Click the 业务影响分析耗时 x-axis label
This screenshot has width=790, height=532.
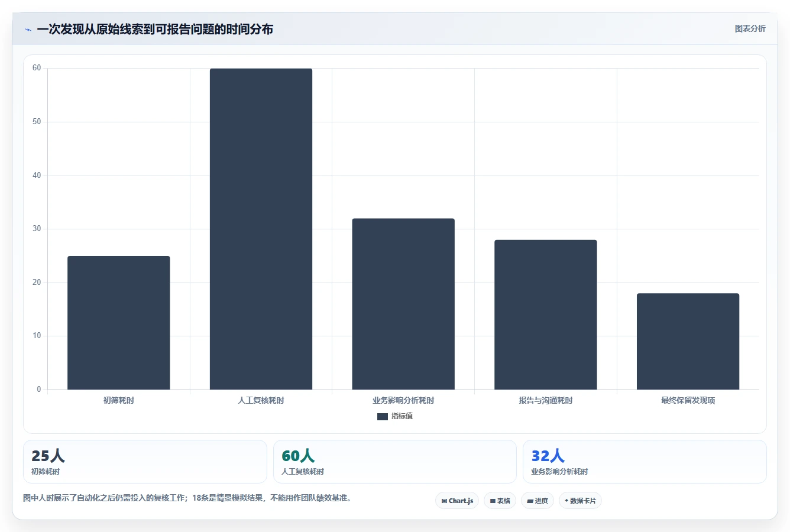pos(403,400)
